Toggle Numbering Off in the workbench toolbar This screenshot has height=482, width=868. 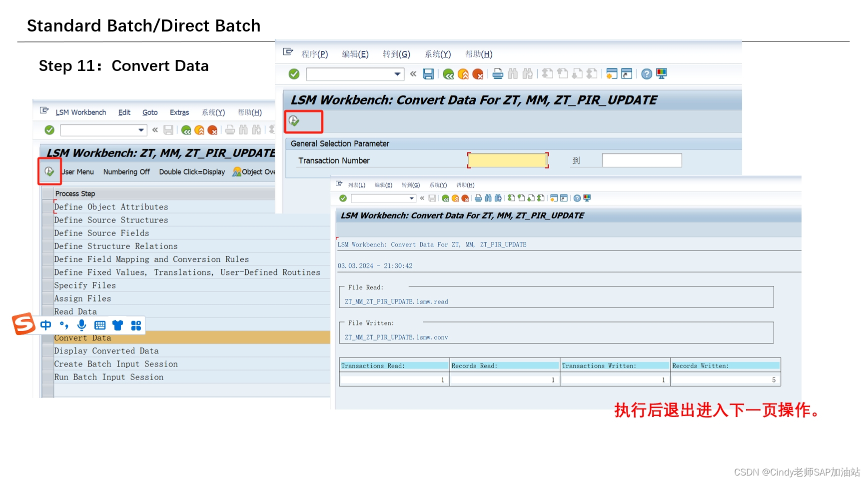126,172
